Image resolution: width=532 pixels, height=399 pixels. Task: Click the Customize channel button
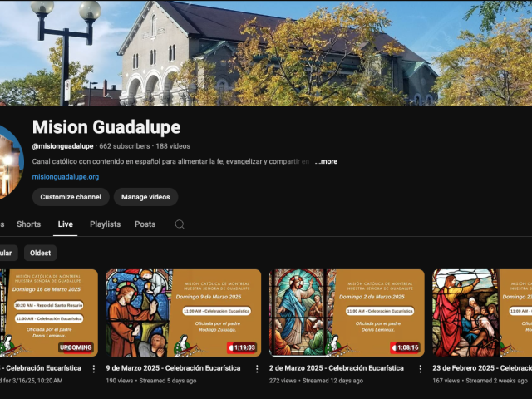[x=71, y=197]
